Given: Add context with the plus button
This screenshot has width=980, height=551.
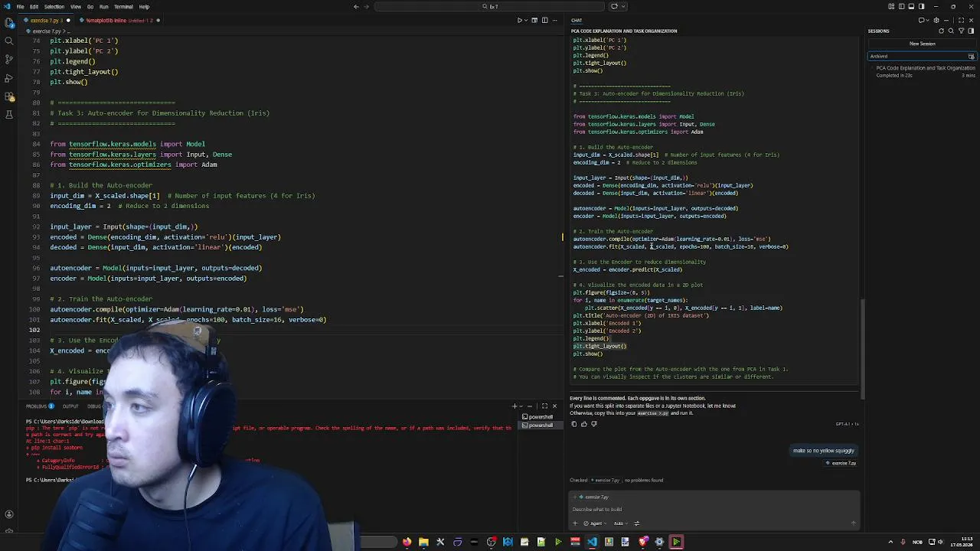Looking at the screenshot, I should (x=575, y=523).
